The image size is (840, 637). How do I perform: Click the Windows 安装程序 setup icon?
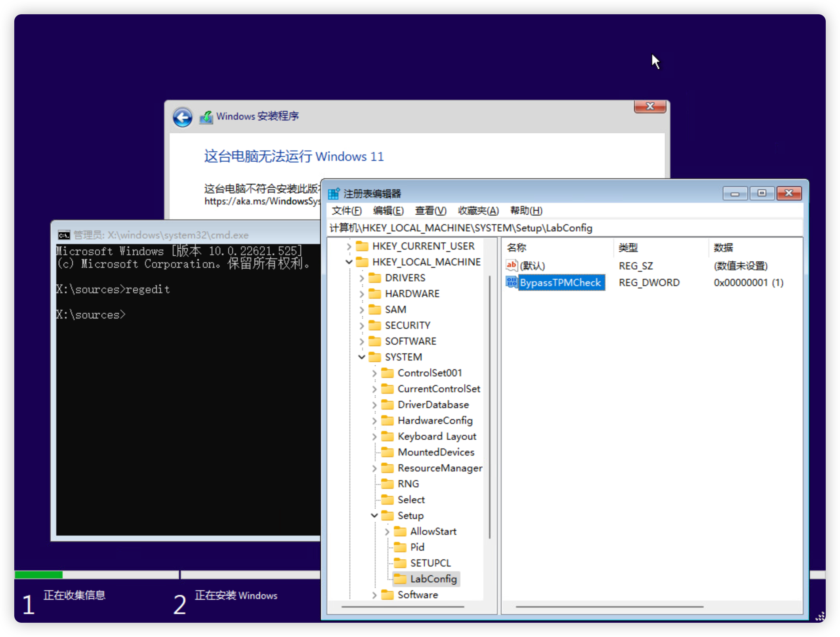207,116
